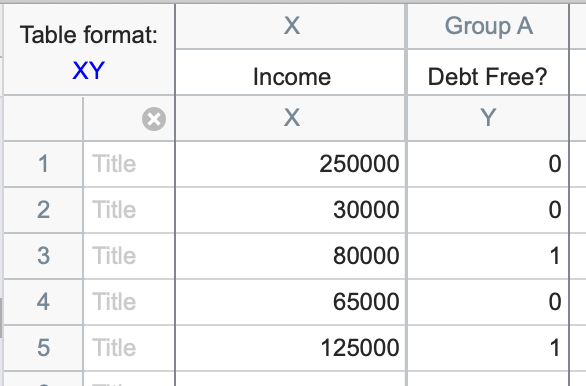Select row number 2 header
Screen dimensions: 586x386
pos(43,210)
